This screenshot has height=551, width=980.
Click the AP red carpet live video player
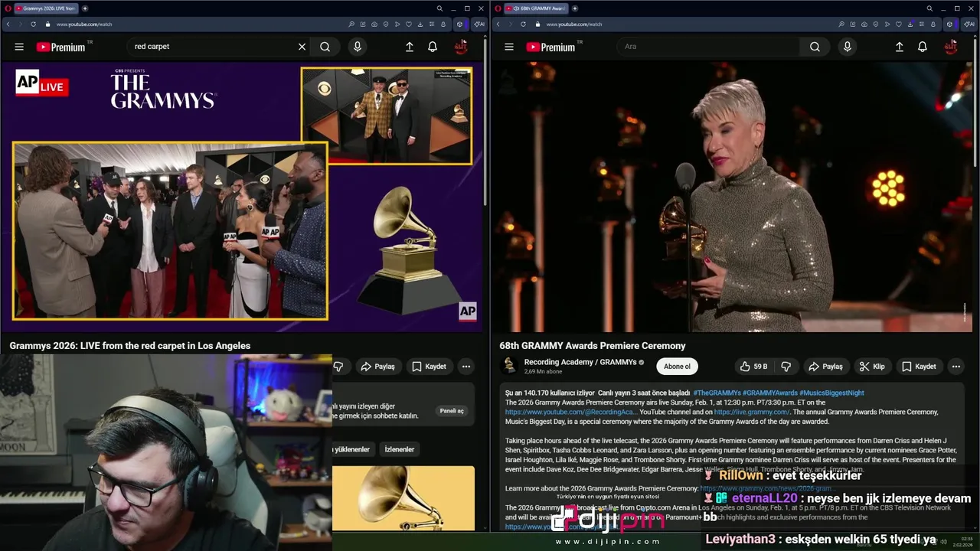coord(243,196)
